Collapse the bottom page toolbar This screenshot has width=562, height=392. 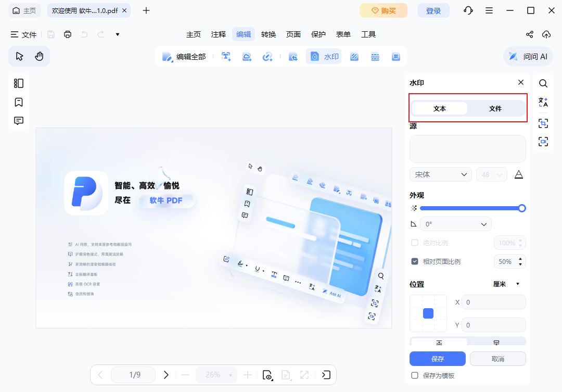tap(326, 375)
